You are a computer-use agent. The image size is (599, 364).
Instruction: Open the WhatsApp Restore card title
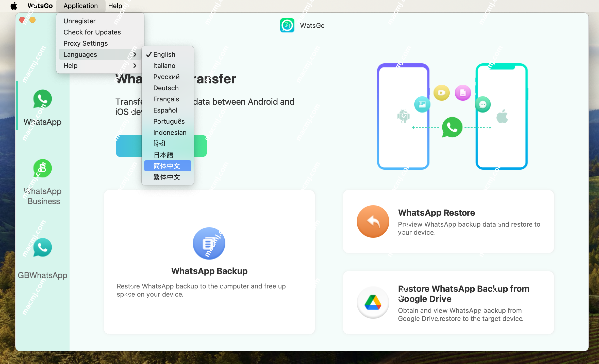pyautogui.click(x=437, y=213)
